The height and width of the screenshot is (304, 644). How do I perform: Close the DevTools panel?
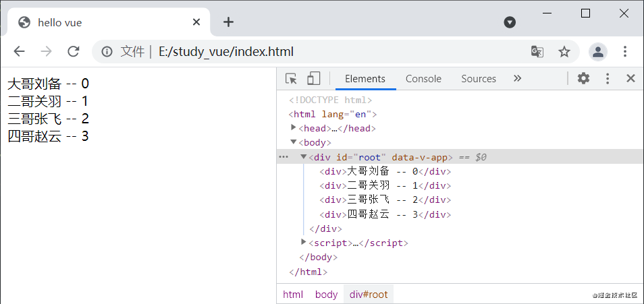click(x=630, y=78)
